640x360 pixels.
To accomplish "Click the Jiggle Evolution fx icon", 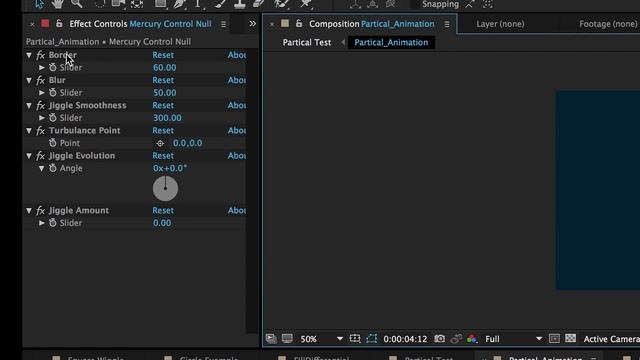I will click(x=40, y=156).
